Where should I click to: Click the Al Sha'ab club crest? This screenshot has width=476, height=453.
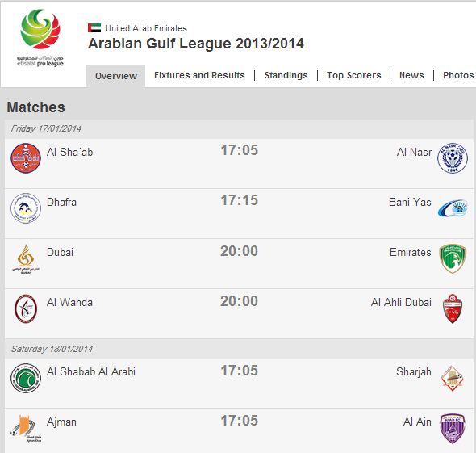26,158
